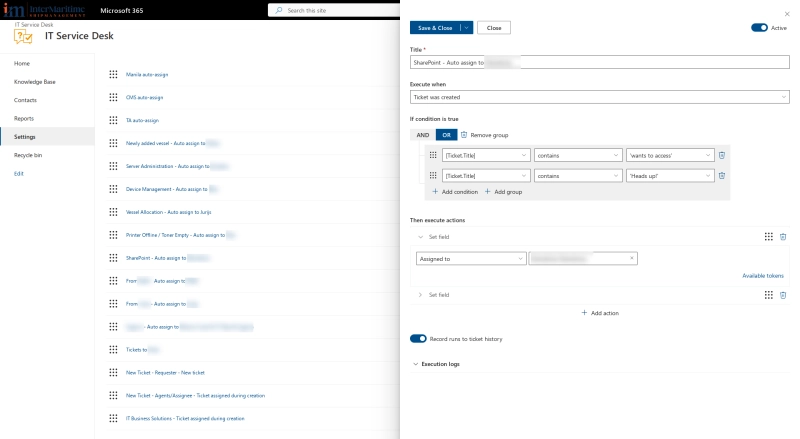Viewport: 800px width, 439px height.
Task: Click into the Title text field
Action: tap(599, 62)
